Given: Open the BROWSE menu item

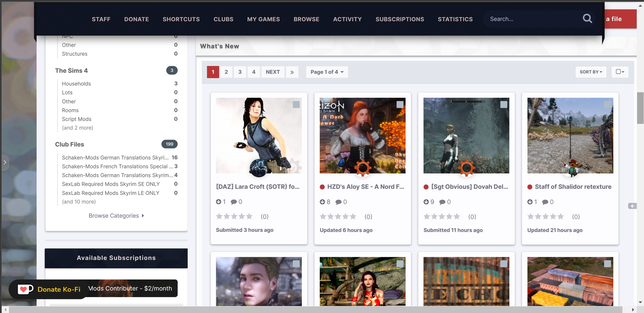Looking at the screenshot, I should coord(306,19).
